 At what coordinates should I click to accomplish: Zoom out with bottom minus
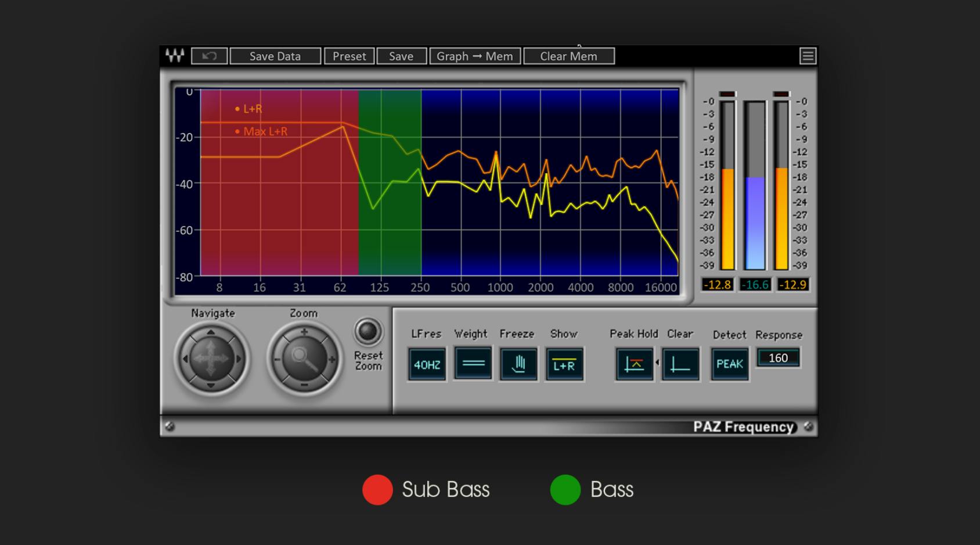coord(304,385)
